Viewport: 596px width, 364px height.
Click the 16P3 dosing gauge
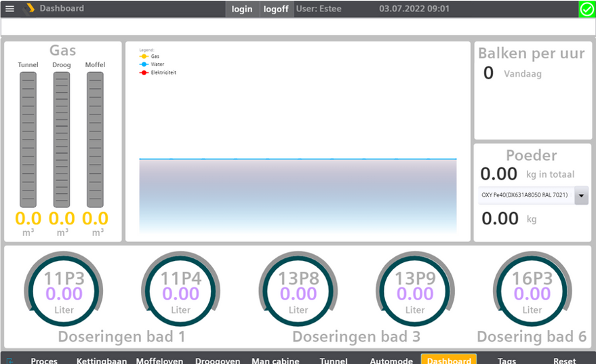click(532, 289)
